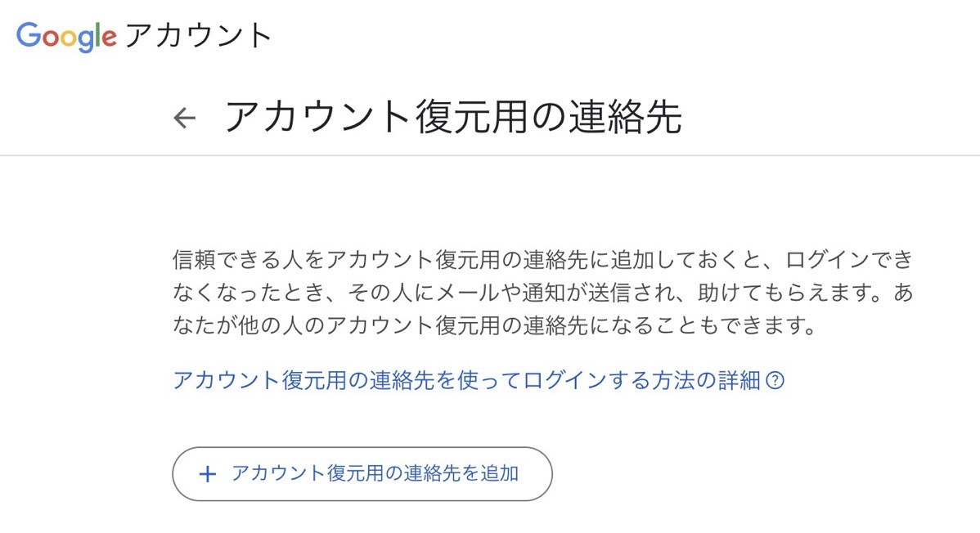This screenshot has height=533, width=980.
Task: Click the word 詳細 at the link's end
Action: coord(739,381)
